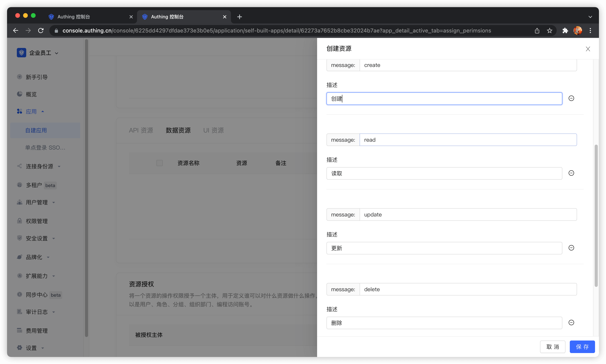Click the share page icon
The width and height of the screenshot is (606, 364).
click(x=537, y=31)
